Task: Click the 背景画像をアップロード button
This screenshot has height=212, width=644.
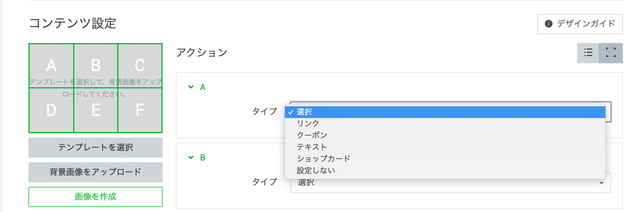Action: coord(96,172)
